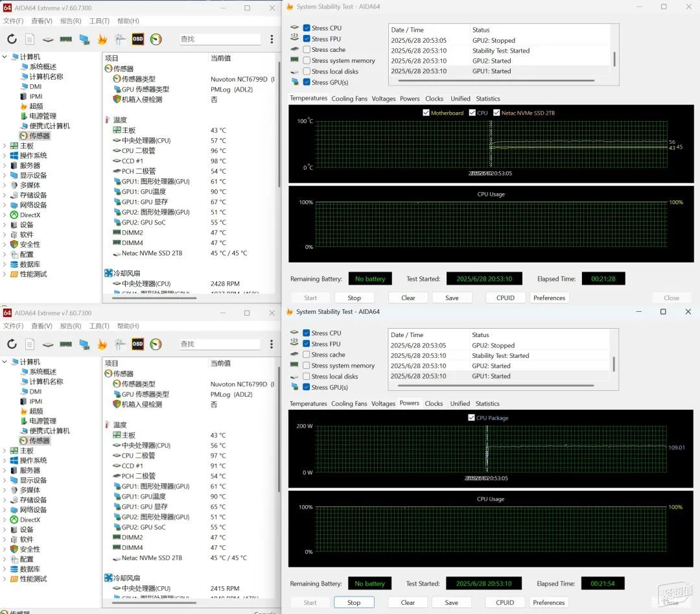Select DirectX in lower AIDA64 Extreme tree
Viewport: 700px width, 614px height.
pyautogui.click(x=30, y=520)
